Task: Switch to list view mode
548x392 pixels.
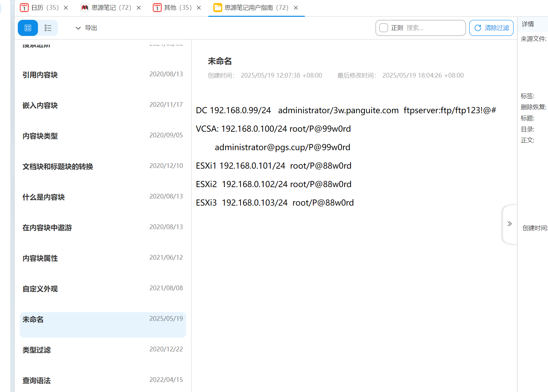Action: pyautogui.click(x=48, y=28)
